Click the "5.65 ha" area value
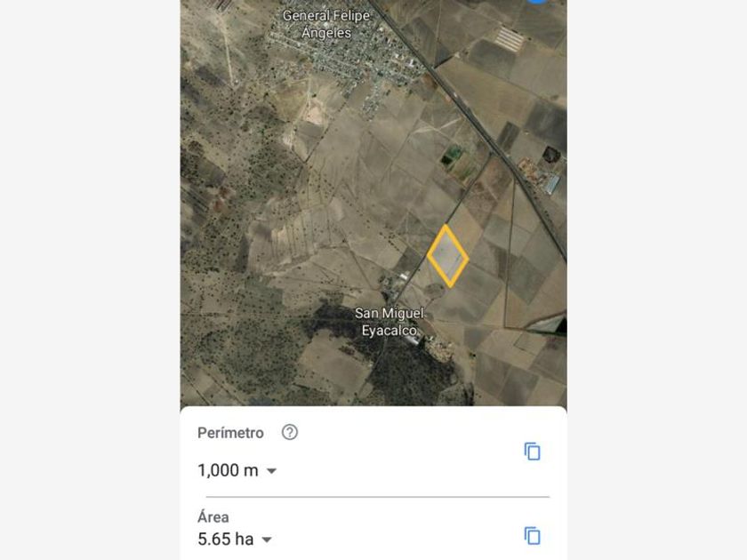Image resolution: width=747 pixels, height=560 pixels. pyautogui.click(x=225, y=539)
